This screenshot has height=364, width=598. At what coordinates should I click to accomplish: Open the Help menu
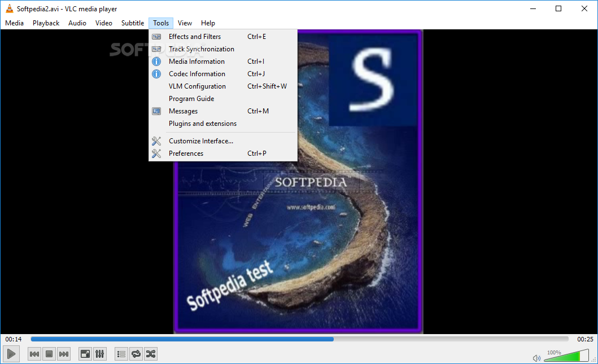(208, 23)
